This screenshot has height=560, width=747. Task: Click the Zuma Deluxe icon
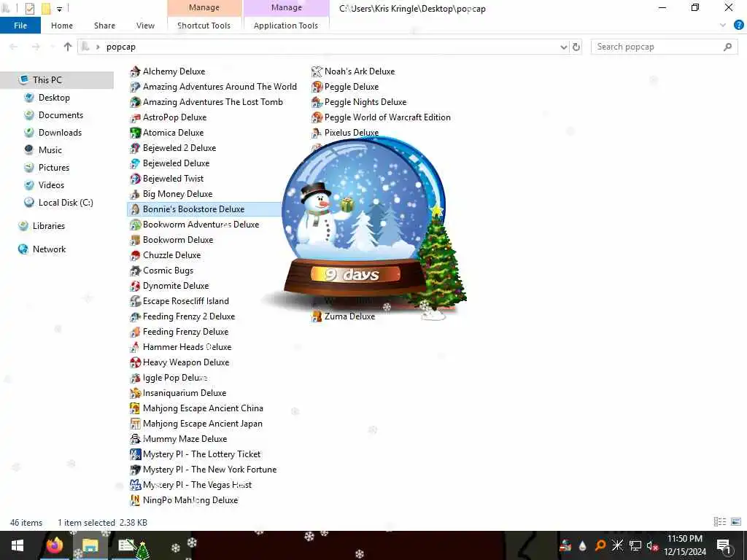click(317, 316)
